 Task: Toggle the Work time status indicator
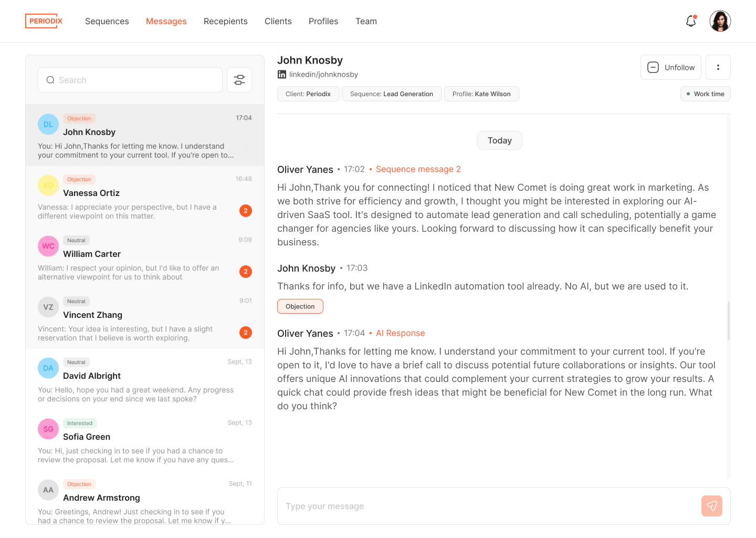tap(705, 94)
